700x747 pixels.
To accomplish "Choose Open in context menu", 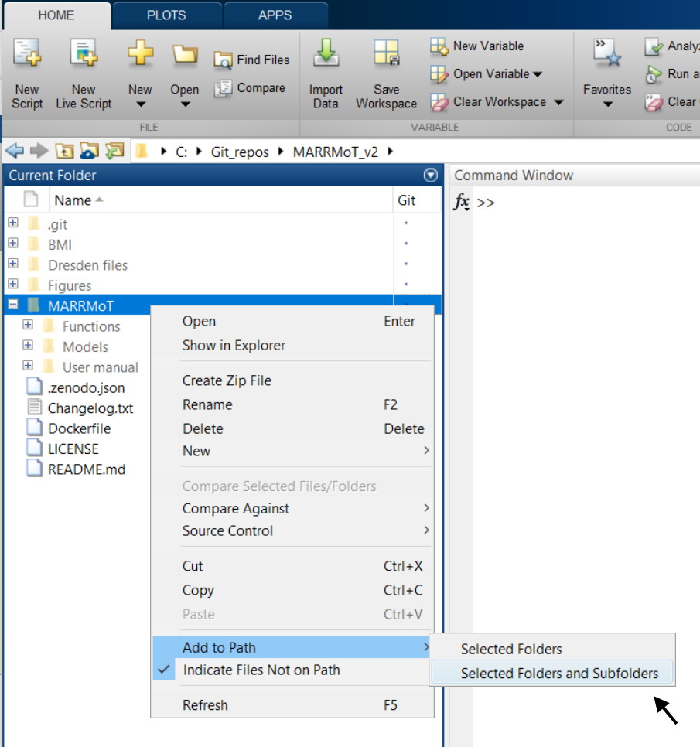I will [292, 322].
